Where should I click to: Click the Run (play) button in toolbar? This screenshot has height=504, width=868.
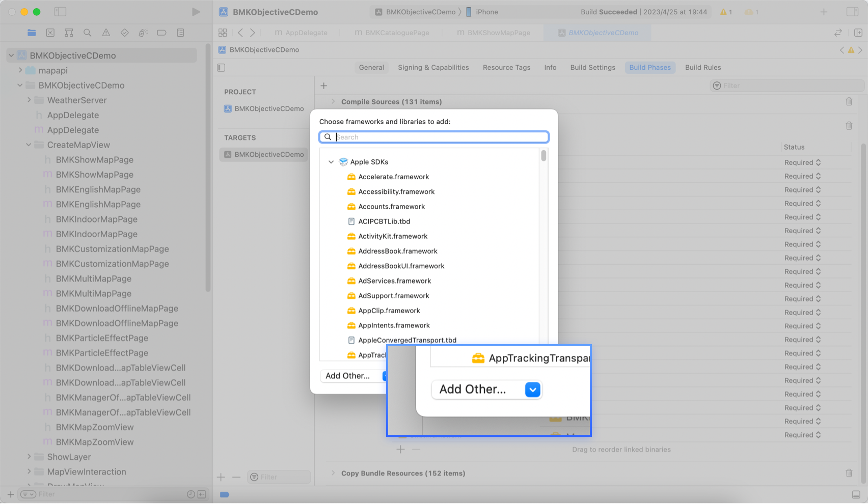(196, 12)
